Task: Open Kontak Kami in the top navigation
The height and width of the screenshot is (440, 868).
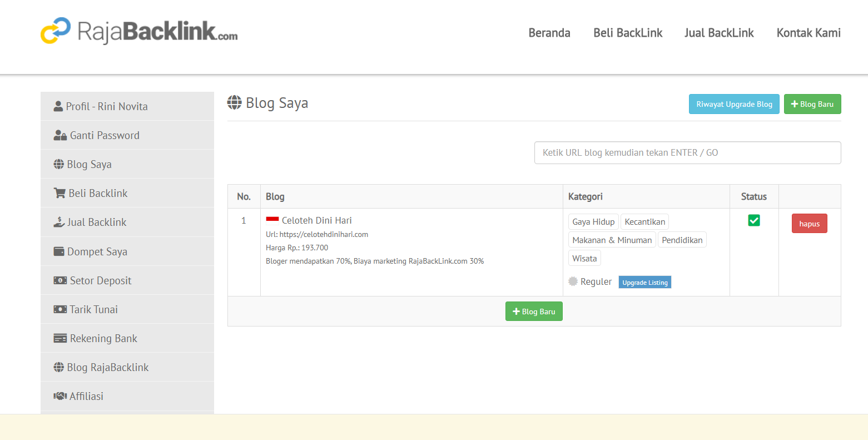Action: tap(809, 33)
